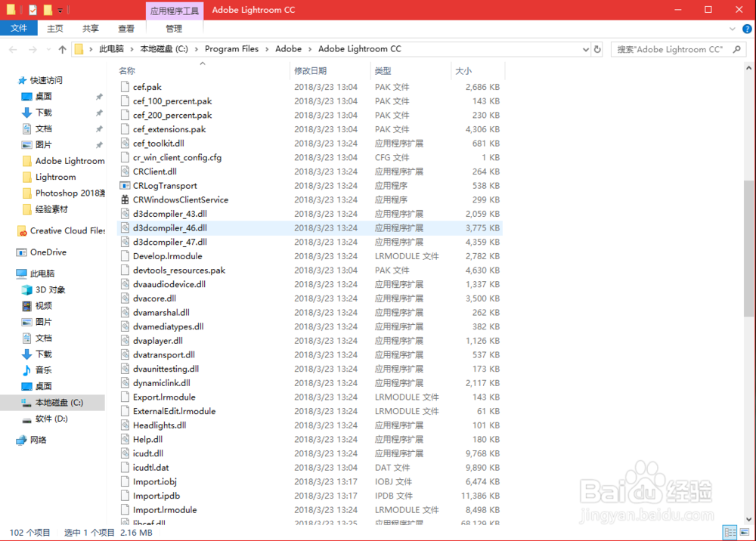Select the cef_toolkit.dll file icon

point(125,143)
